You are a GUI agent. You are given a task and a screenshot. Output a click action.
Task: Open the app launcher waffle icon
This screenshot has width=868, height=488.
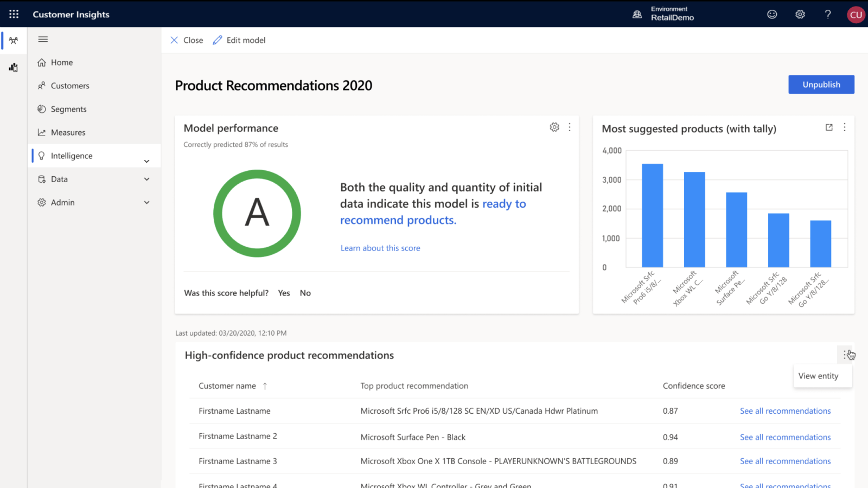(14, 14)
